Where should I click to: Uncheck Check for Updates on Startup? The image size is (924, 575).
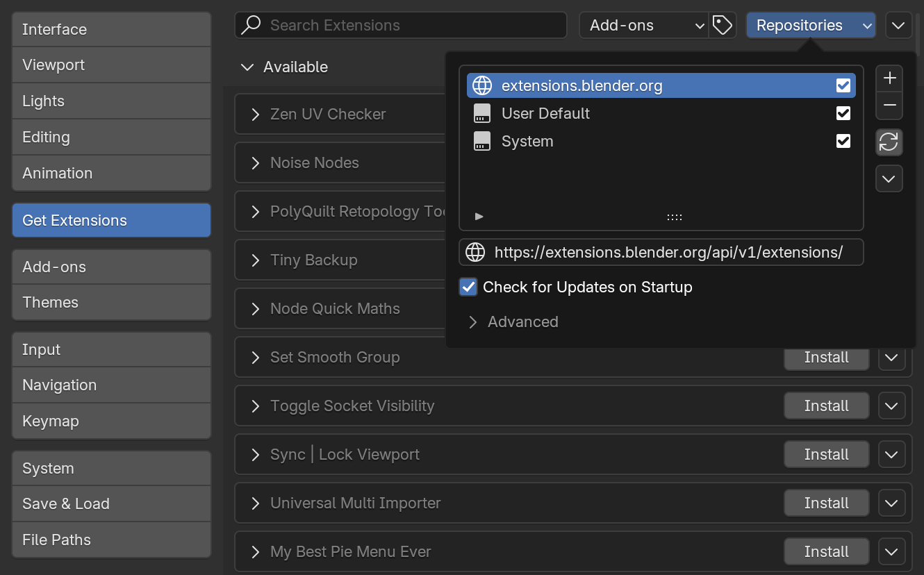pos(468,287)
